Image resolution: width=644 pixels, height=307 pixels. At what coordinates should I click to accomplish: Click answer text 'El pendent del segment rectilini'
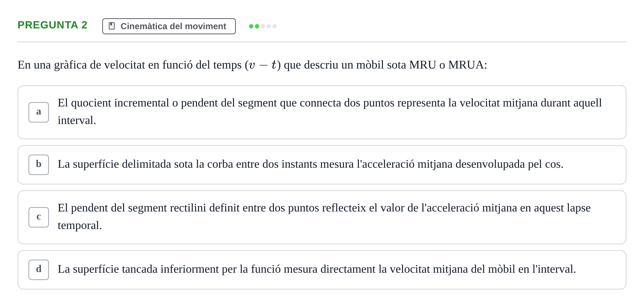[324, 217]
